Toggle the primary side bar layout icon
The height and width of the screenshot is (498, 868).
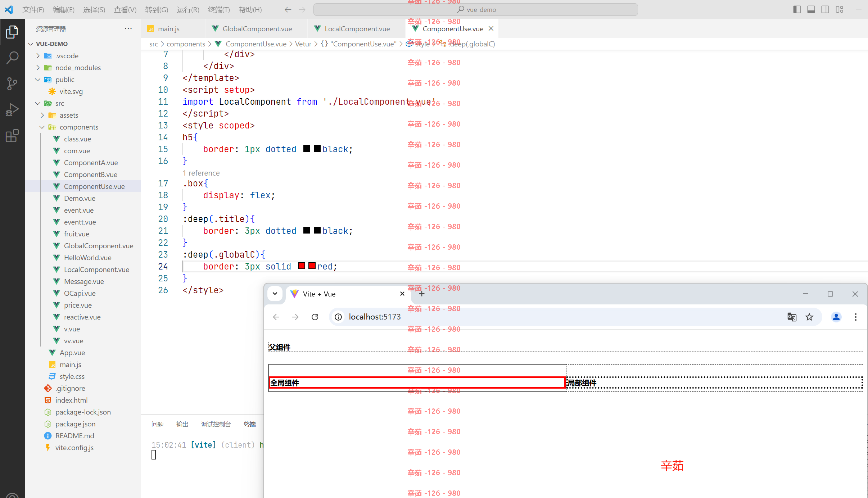[x=797, y=9]
